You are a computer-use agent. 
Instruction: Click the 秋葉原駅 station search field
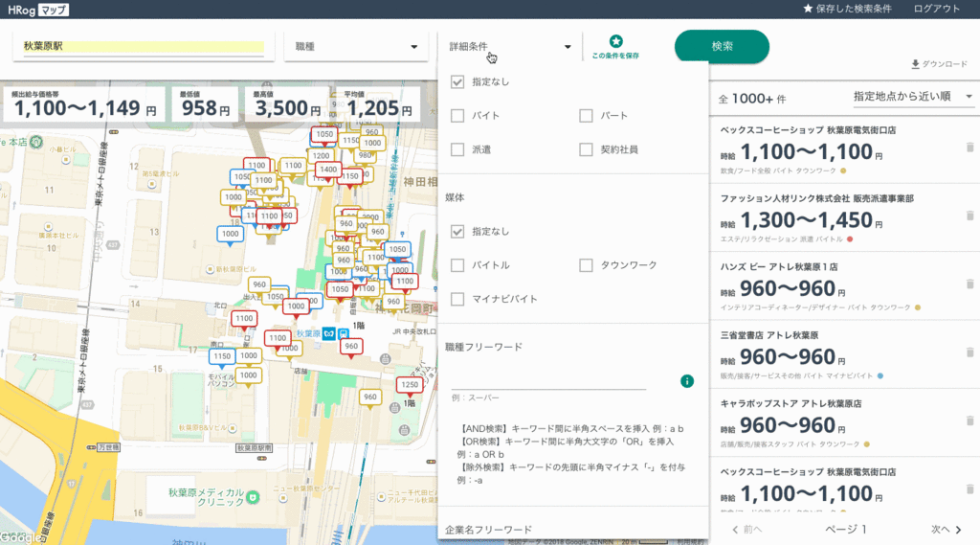(144, 46)
